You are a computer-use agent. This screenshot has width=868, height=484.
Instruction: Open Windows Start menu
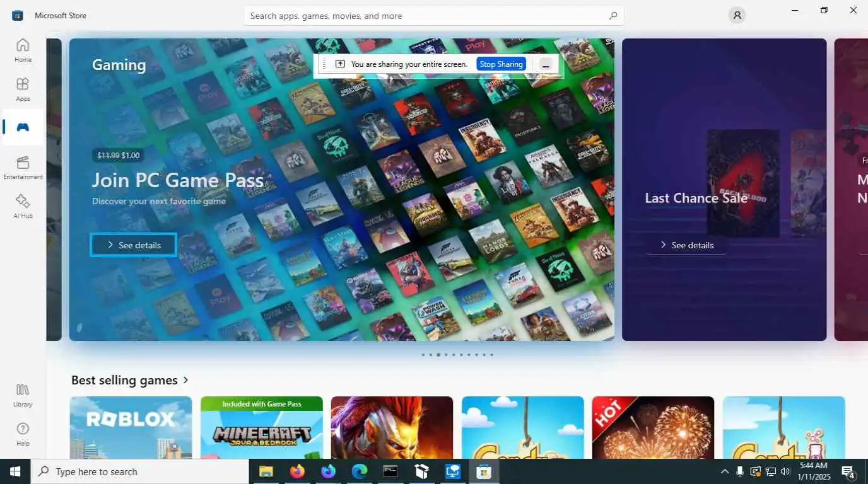click(x=15, y=471)
